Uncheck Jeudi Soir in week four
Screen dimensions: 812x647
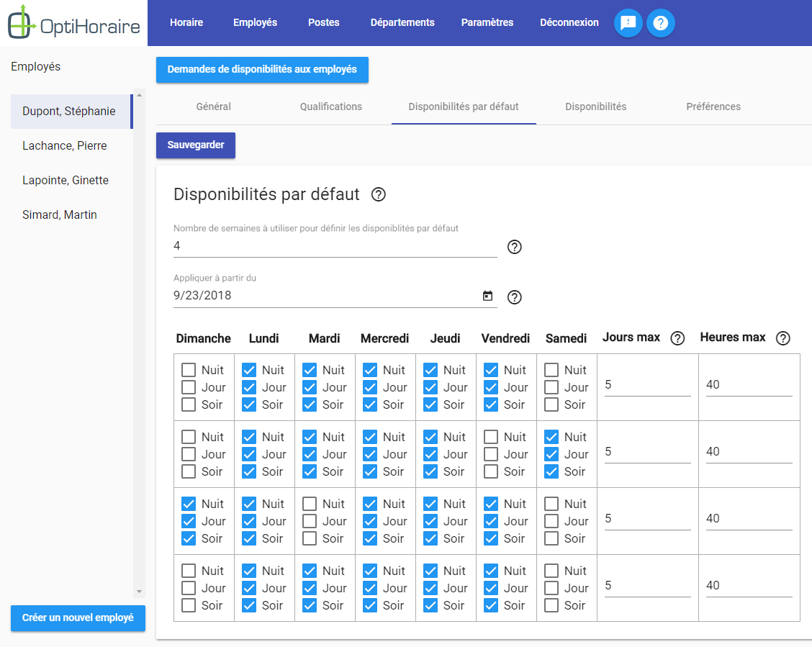pyautogui.click(x=430, y=605)
